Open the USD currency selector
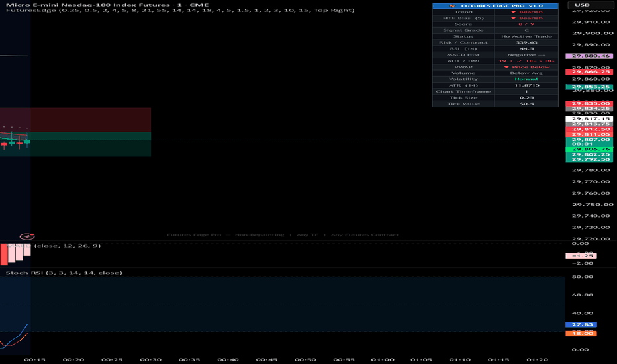Image resolution: width=617 pixels, height=364 pixels. (591, 5)
